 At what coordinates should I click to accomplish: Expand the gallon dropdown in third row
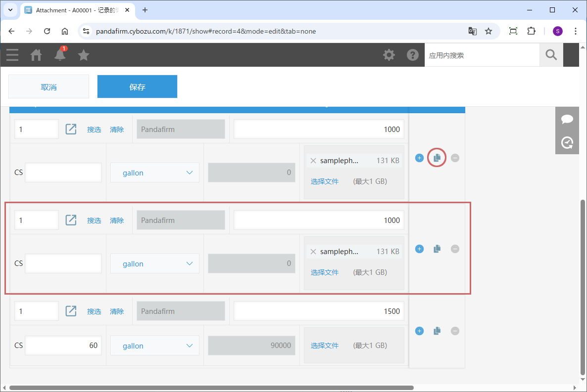[x=155, y=346]
